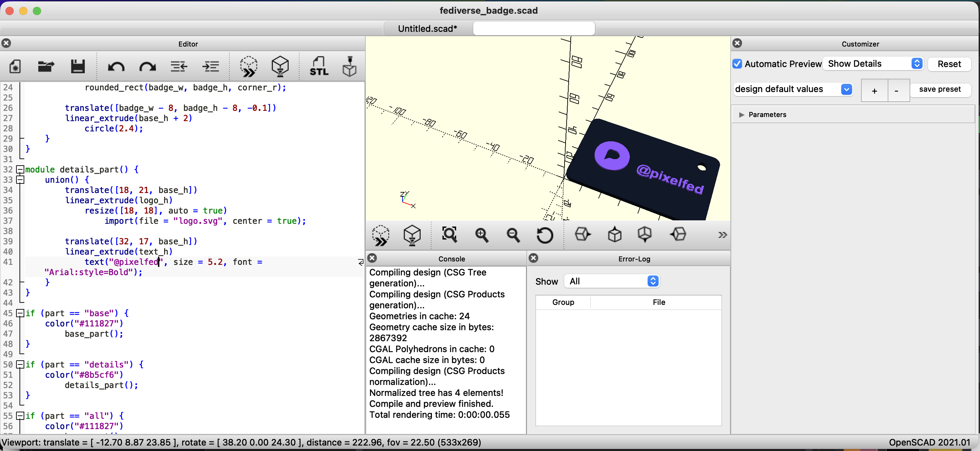Viewport: 980px width, 451px height.
Task: Toggle the Automatic Preview checkbox
Action: point(737,64)
